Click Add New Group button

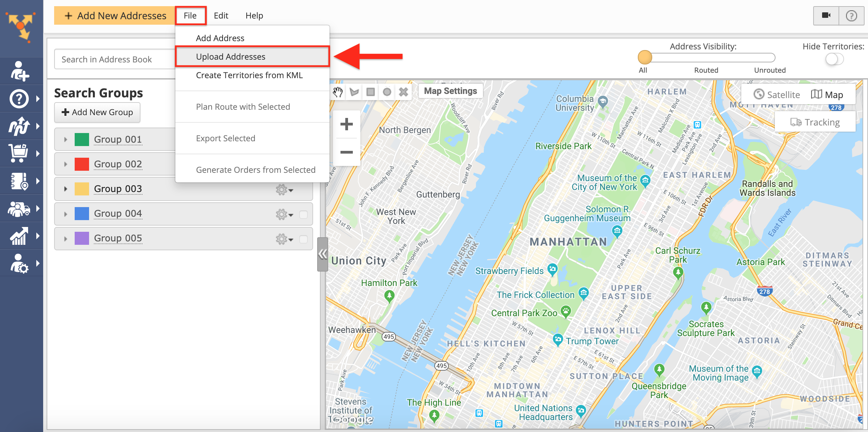pos(97,112)
